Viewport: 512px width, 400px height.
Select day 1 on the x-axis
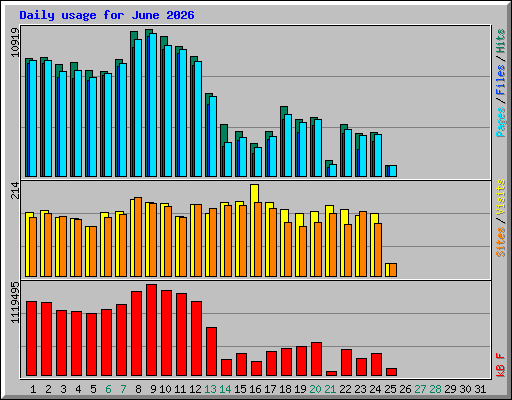(33, 389)
